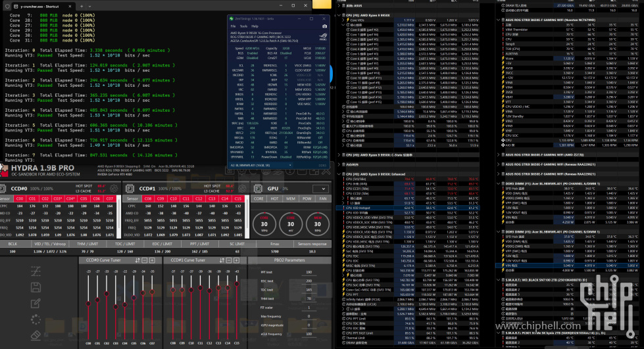Collapse S.M.A.R.T. WD_BLACK SN7100 section
Viewport: 644px width, 349px height.
(498, 280)
